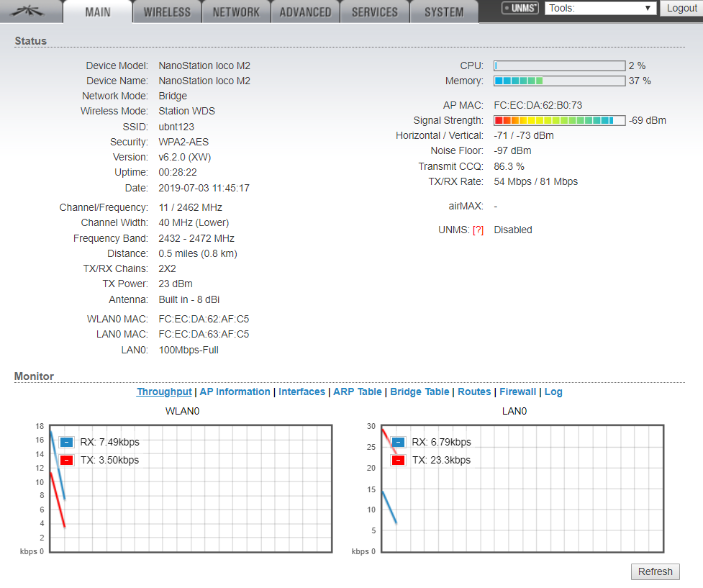Toggle LAN0 TX red legend marker

398,460
